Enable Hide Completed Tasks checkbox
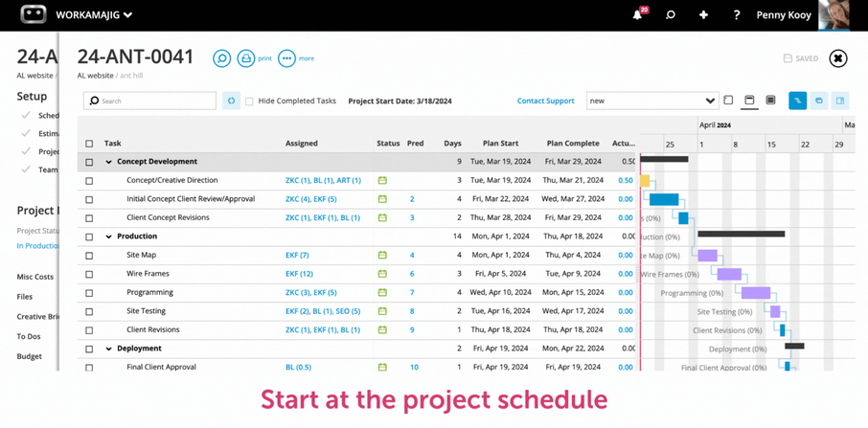This screenshot has width=868, height=428. pos(249,101)
